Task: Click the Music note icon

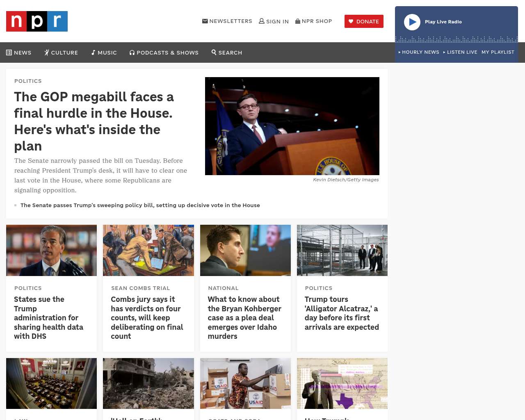Action: click(x=94, y=52)
